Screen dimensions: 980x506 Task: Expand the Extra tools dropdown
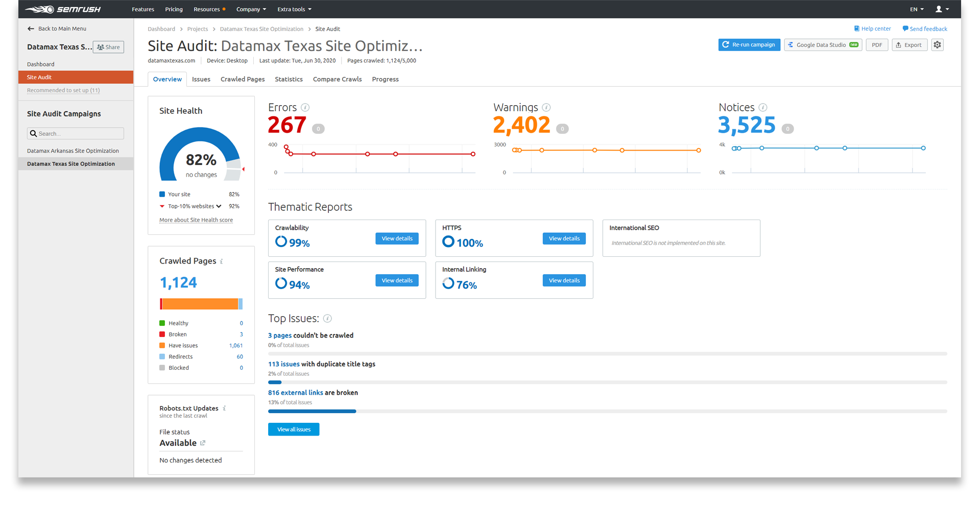pyautogui.click(x=294, y=9)
